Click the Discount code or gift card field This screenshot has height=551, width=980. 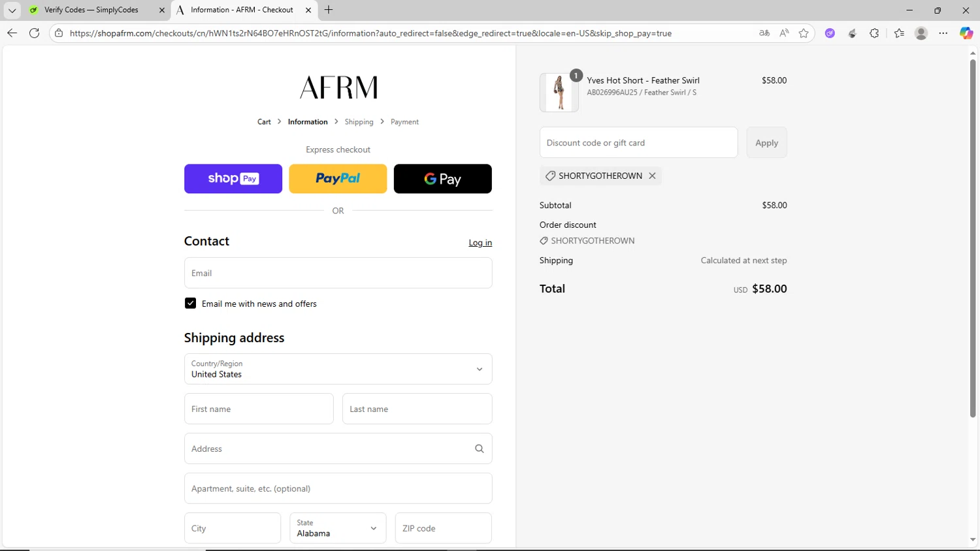click(638, 142)
